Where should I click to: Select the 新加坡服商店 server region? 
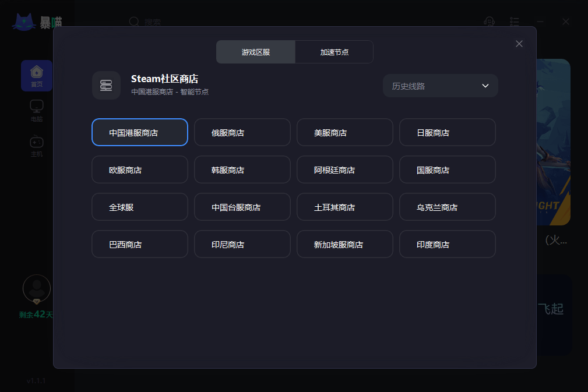[344, 244]
